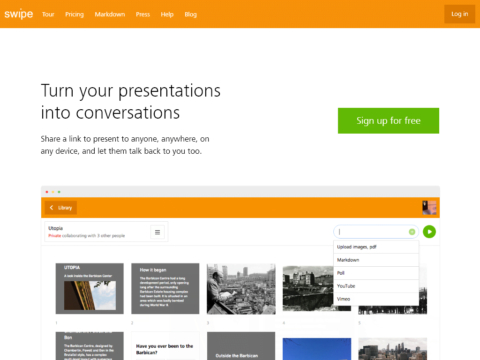Click Sign up for free

pyautogui.click(x=388, y=121)
